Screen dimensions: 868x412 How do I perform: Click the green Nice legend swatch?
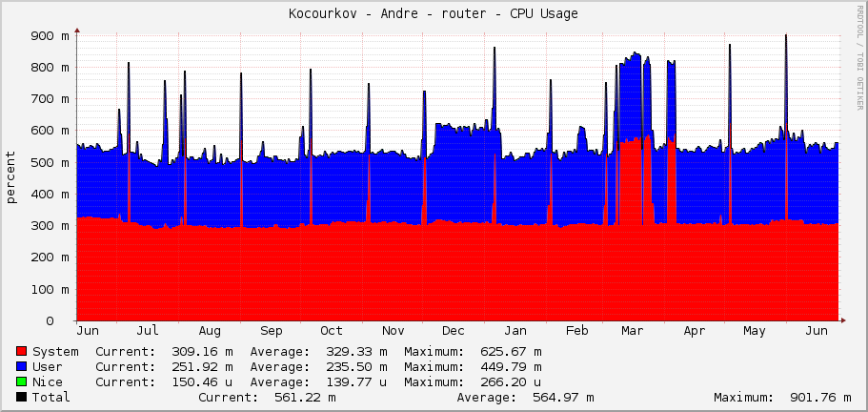(x=22, y=382)
